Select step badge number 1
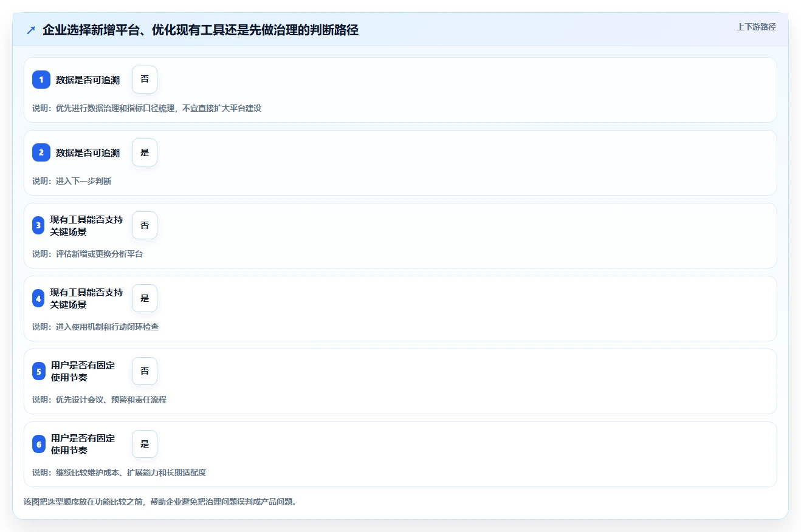801x532 pixels. pos(41,80)
